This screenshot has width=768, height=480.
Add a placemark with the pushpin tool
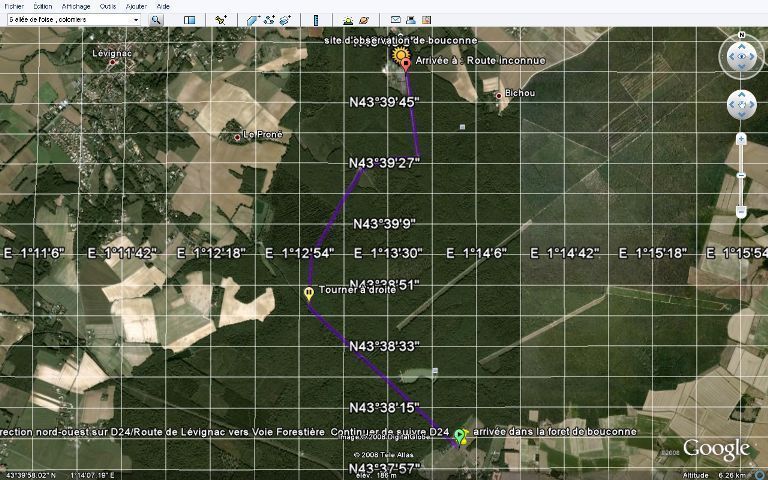point(221,20)
